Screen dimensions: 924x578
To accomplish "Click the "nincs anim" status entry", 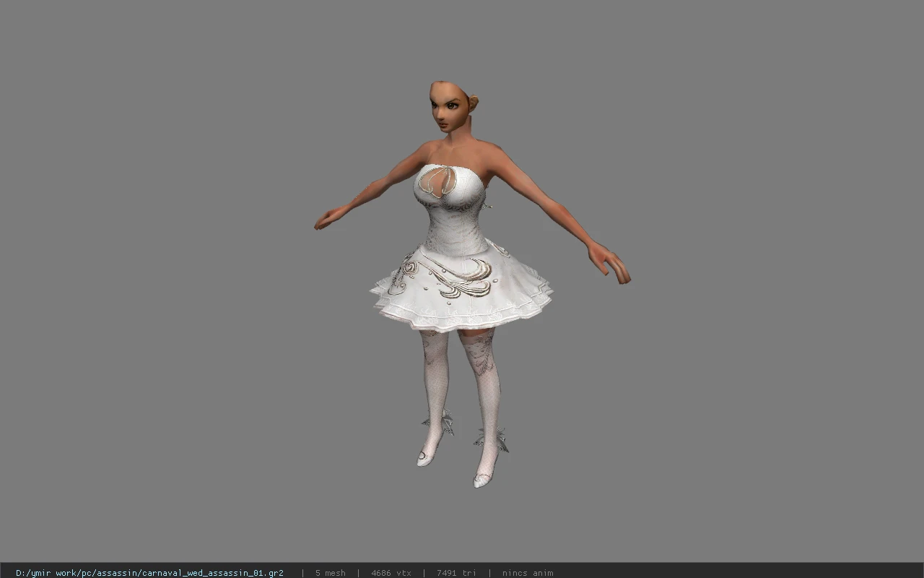I will coord(528,573).
